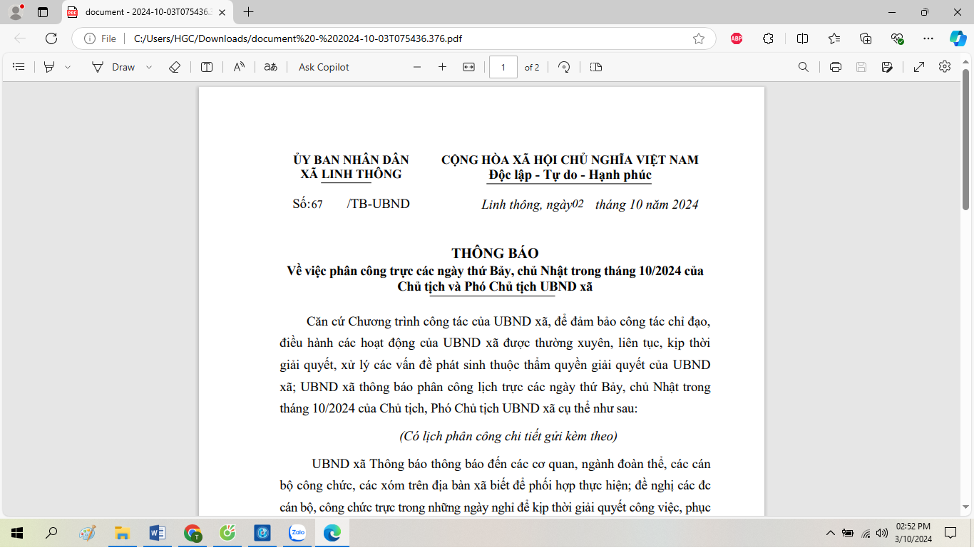Select the Draw tool
Image resolution: width=974 pixels, height=560 pixels.
pos(113,67)
